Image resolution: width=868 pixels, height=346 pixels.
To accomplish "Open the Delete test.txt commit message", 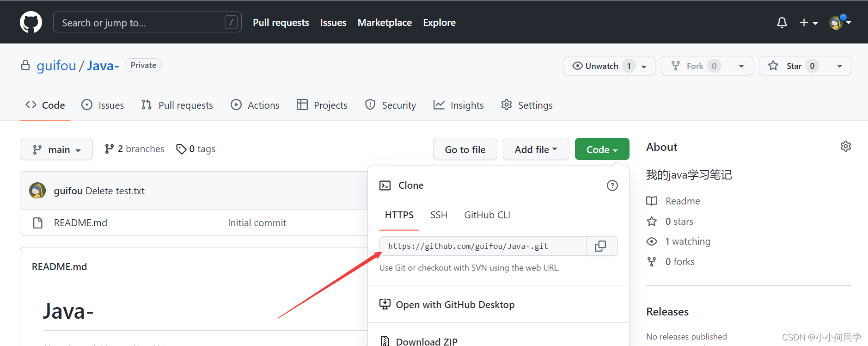I will pos(115,191).
